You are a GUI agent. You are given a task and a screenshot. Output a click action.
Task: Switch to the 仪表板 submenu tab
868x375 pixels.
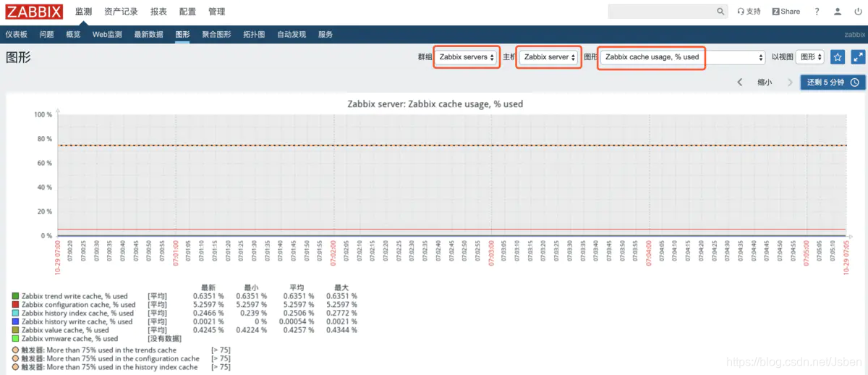[16, 35]
